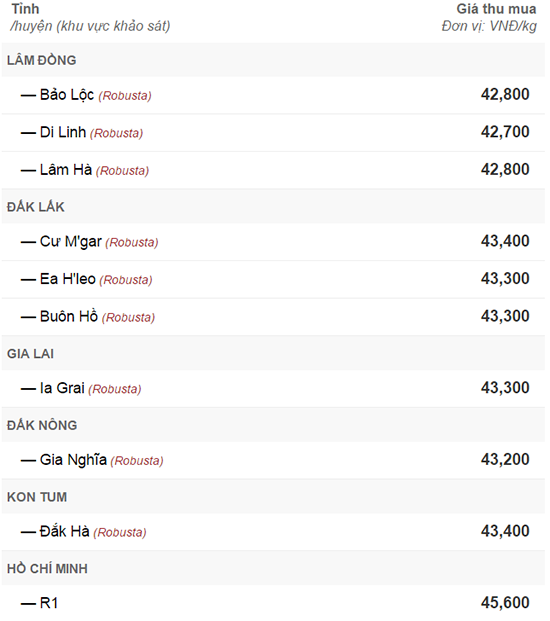Select the Lâm Hà price 42,800

(505, 170)
